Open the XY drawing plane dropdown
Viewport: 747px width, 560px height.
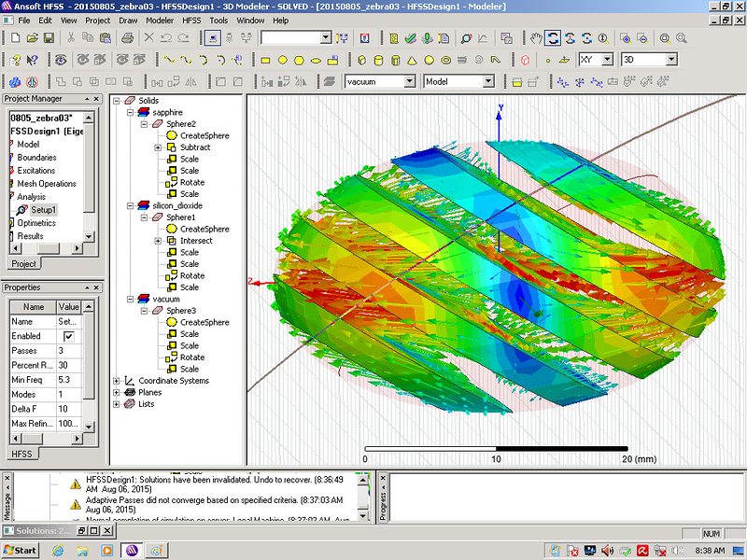tap(608, 60)
